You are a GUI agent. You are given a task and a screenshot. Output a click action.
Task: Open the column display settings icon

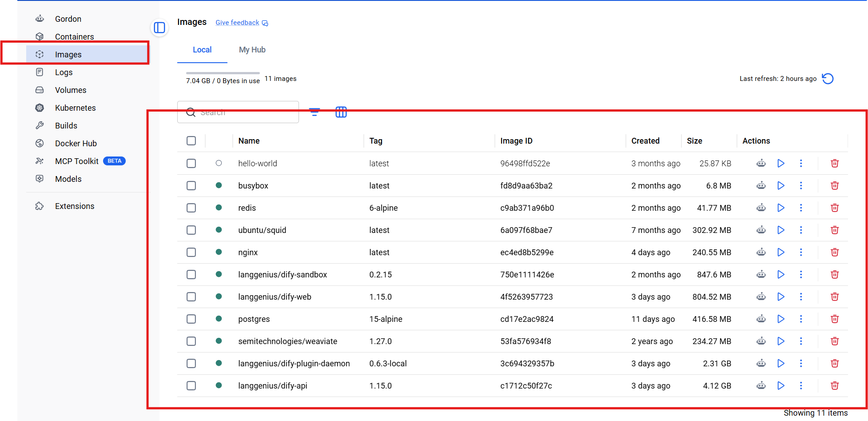(x=341, y=112)
